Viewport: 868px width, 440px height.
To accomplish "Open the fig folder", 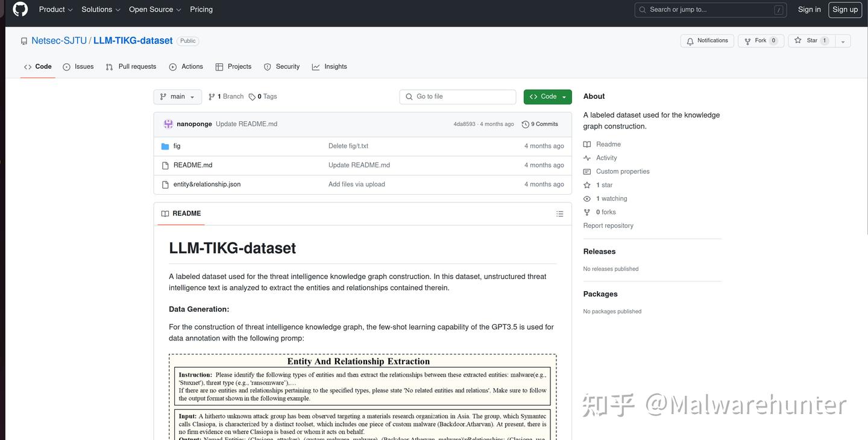I will (177, 145).
